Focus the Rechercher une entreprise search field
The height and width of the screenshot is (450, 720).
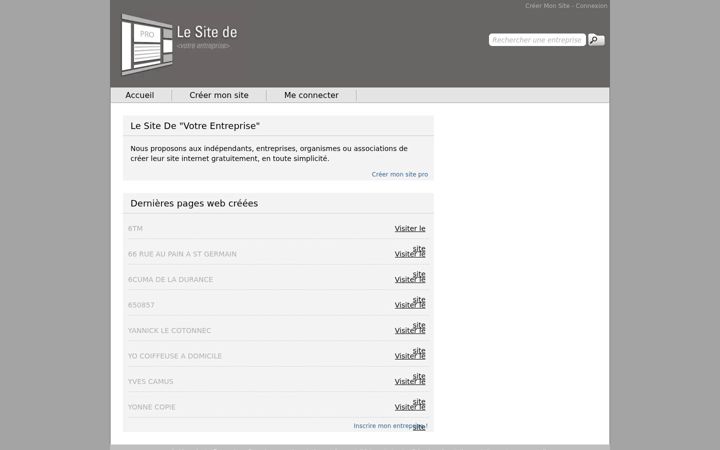point(537,40)
